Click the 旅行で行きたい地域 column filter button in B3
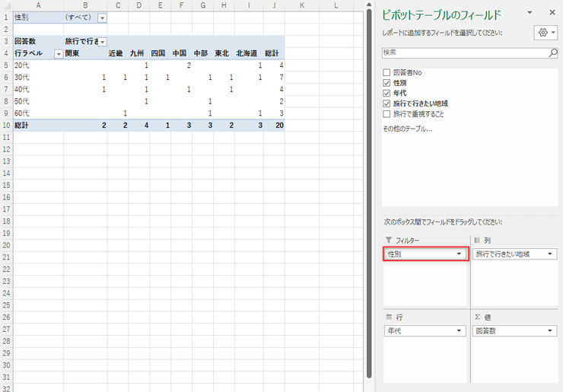 [x=103, y=42]
